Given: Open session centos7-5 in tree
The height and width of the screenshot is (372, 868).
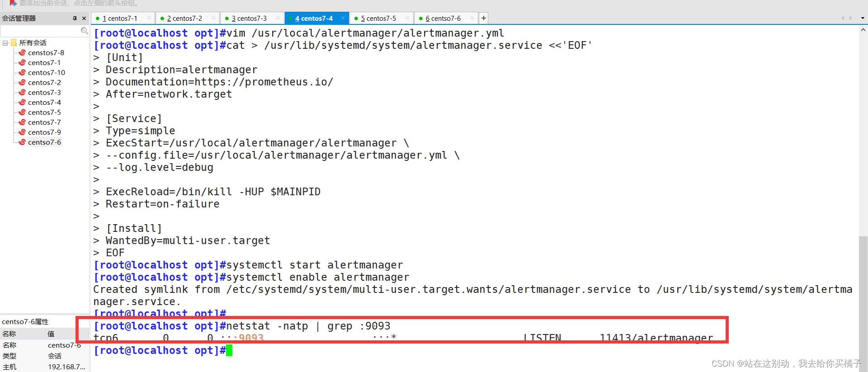Looking at the screenshot, I should click(44, 112).
